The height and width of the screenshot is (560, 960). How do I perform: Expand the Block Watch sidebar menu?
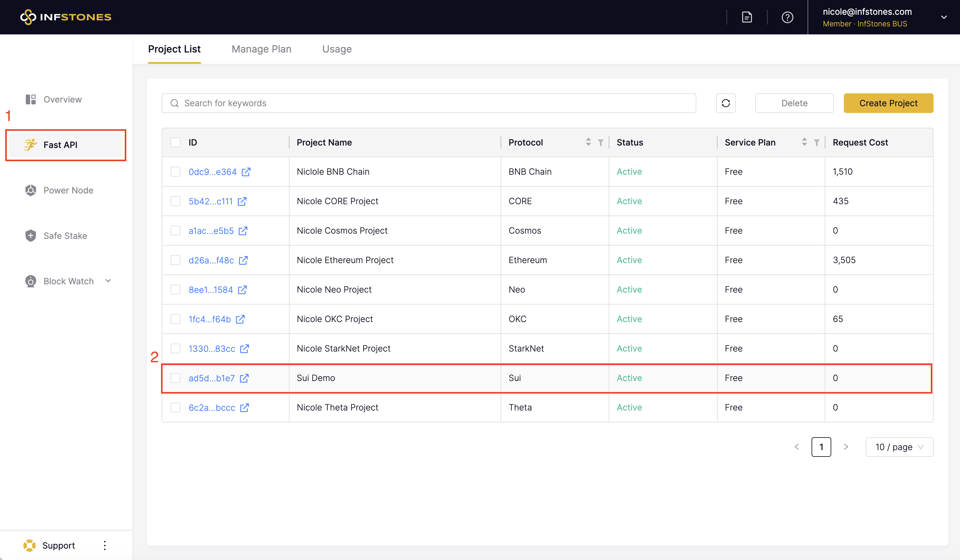click(x=108, y=281)
